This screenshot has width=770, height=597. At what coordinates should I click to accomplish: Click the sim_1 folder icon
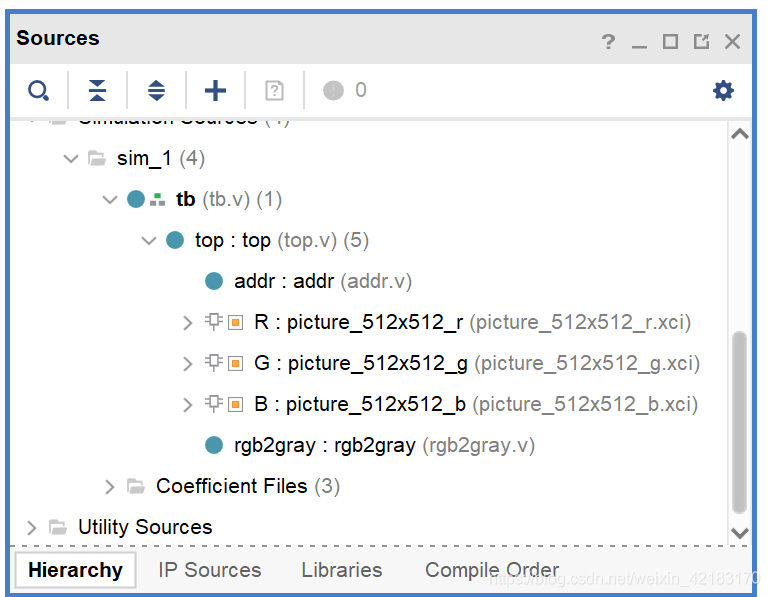[x=97, y=159]
